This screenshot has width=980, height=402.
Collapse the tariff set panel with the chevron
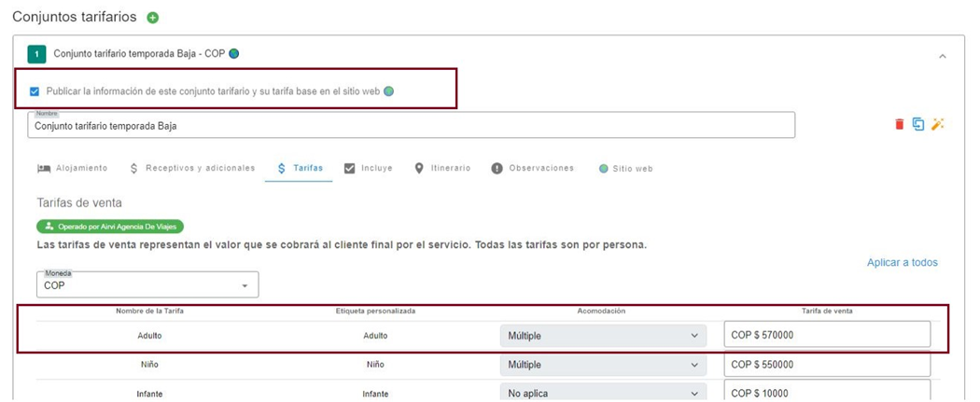[942, 56]
